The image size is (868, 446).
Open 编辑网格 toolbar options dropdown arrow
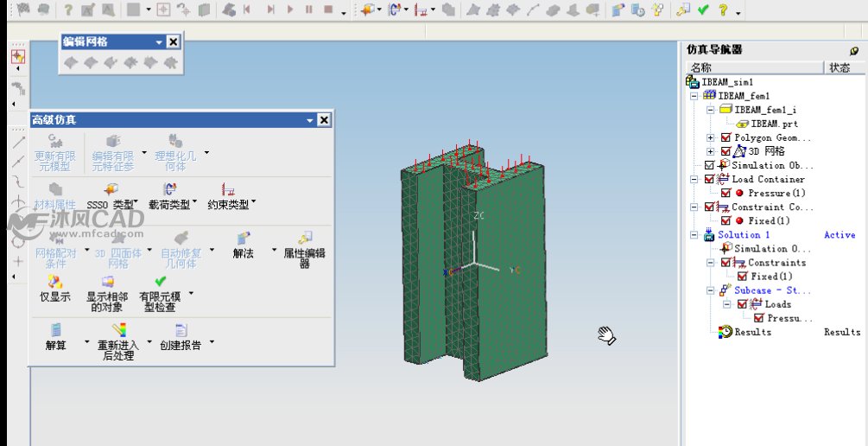click(x=159, y=41)
